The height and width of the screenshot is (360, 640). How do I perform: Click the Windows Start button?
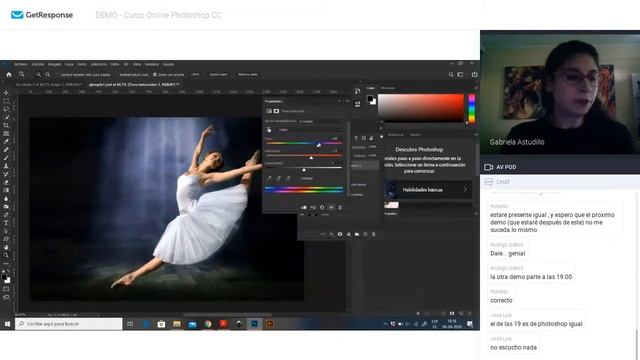[x=7, y=324]
